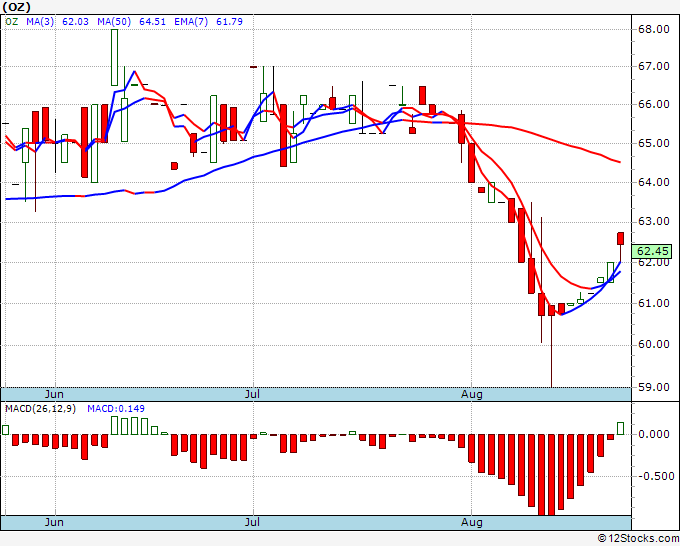Click Jun on the price chart axis
680x546 pixels.
tap(54, 394)
